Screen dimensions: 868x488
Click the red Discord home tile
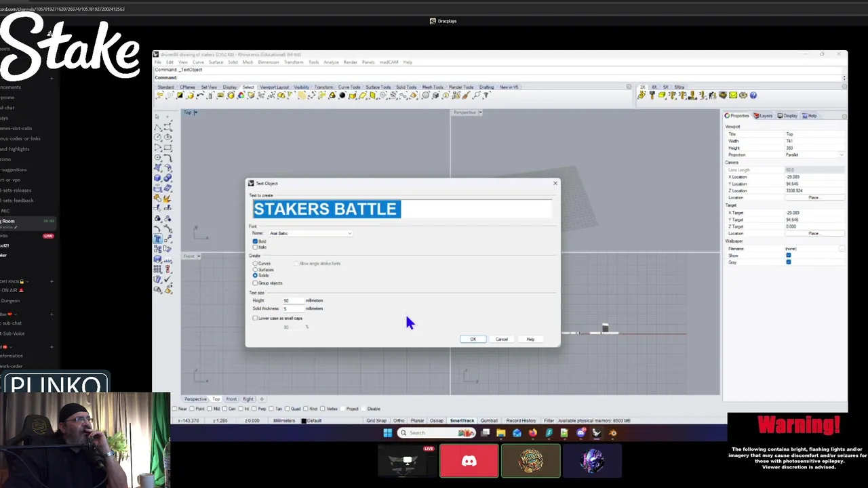pos(469,461)
